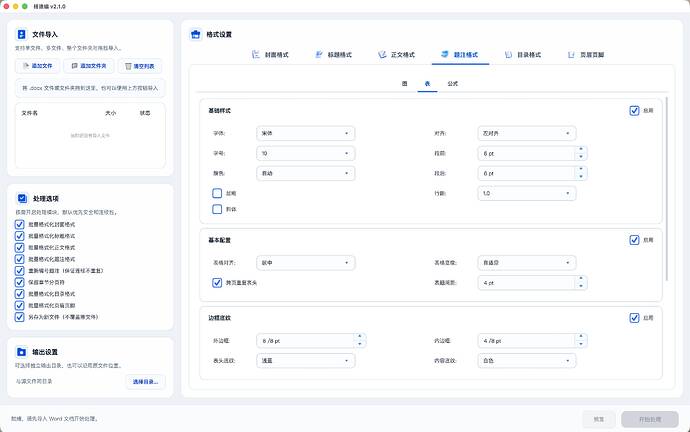The width and height of the screenshot is (690, 432).
Task: Click the format settings vertical scrollbar
Action: click(667, 189)
